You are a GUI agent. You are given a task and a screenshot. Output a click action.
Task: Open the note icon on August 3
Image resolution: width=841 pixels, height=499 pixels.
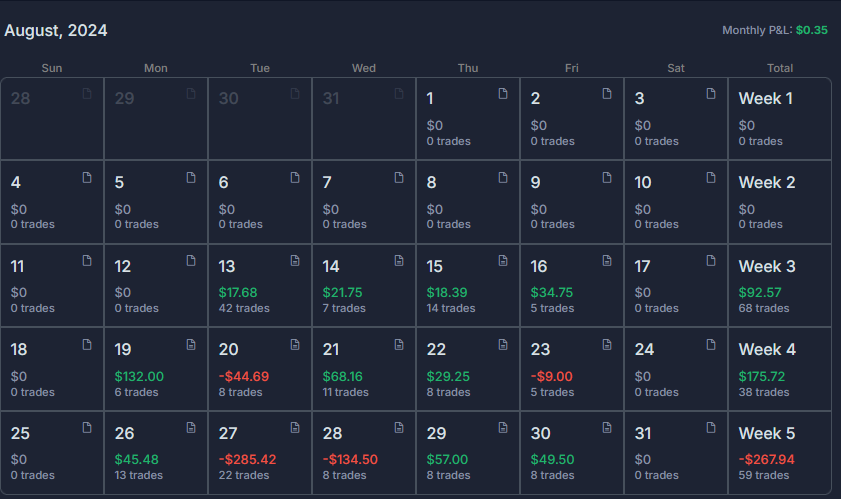tap(711, 93)
